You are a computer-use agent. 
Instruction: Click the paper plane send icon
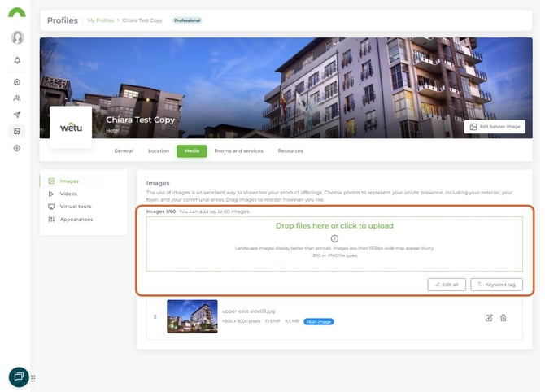(x=17, y=115)
